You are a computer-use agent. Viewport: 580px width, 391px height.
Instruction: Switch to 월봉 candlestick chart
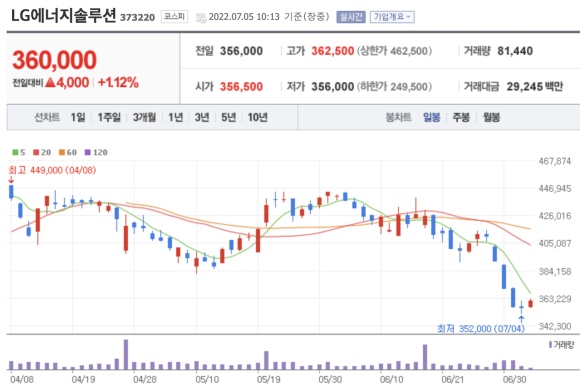click(491, 118)
